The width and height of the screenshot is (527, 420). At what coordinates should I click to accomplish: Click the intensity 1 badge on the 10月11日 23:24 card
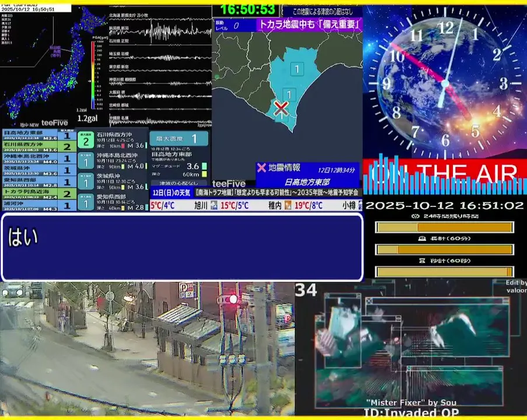pos(86,161)
